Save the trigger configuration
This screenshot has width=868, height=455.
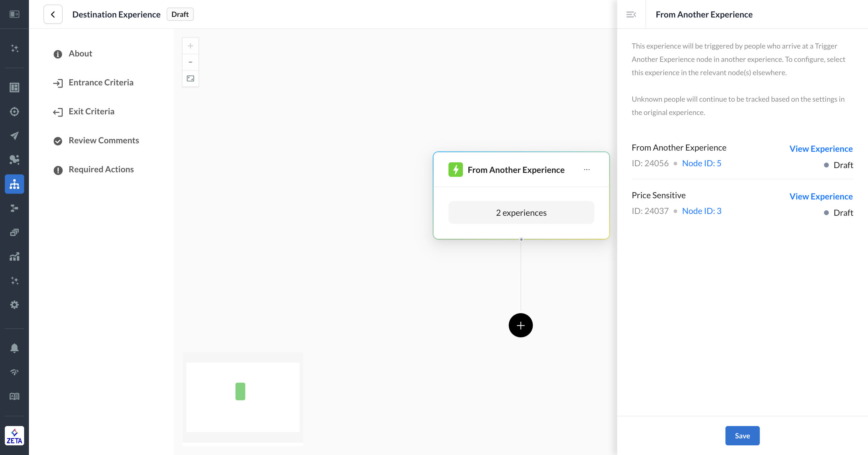[742, 435]
